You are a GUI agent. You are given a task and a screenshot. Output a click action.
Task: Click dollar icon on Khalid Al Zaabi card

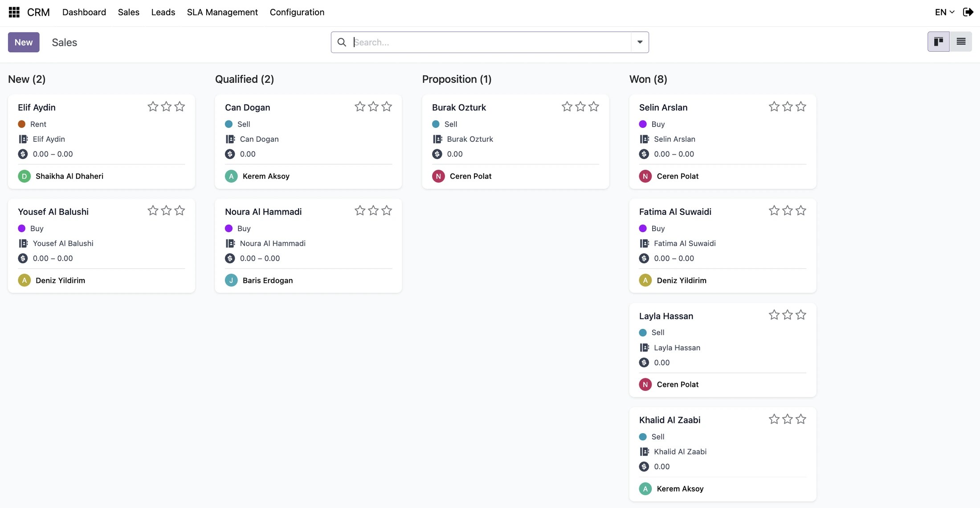click(x=644, y=467)
